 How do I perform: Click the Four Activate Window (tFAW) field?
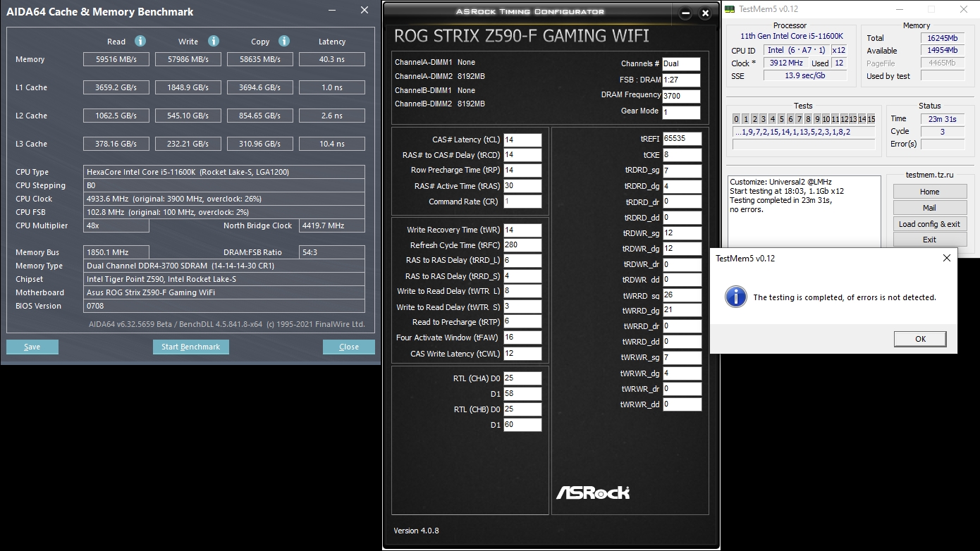click(x=522, y=338)
